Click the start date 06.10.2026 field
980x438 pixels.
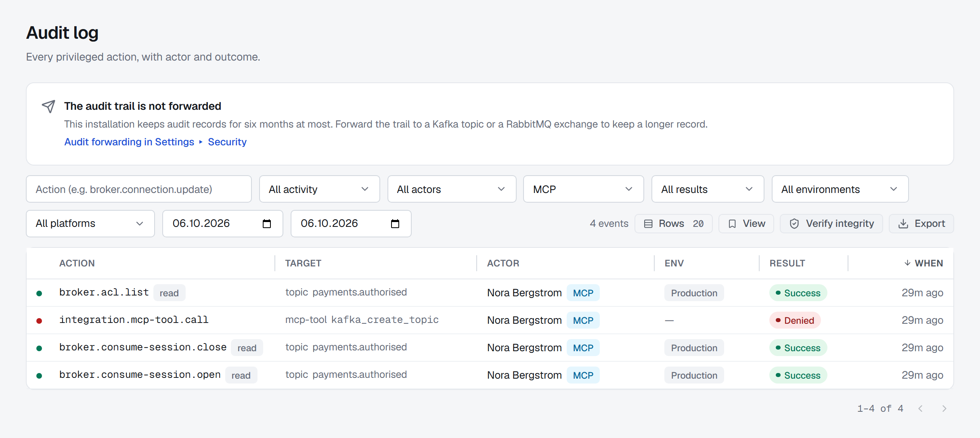click(223, 223)
